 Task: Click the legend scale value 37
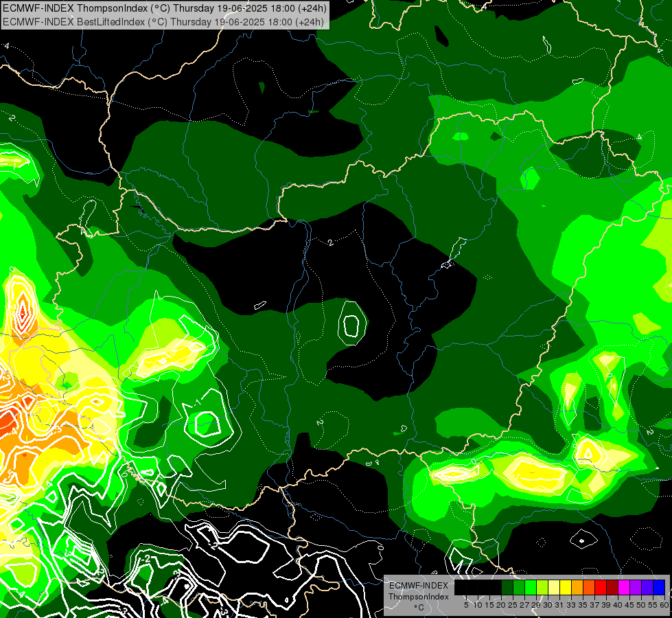pyautogui.click(x=594, y=605)
